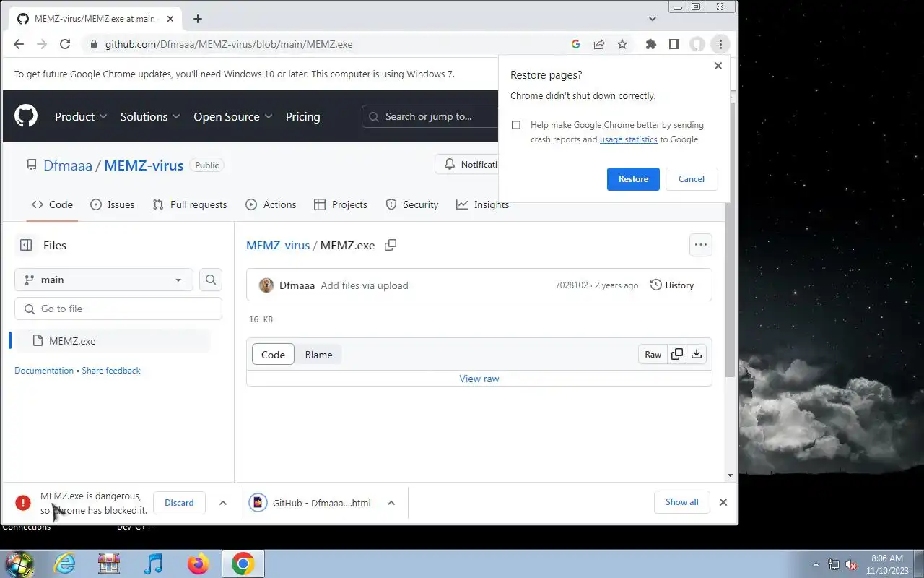Open the Actions tab
Viewport: 924px width, 578px height.
point(271,204)
